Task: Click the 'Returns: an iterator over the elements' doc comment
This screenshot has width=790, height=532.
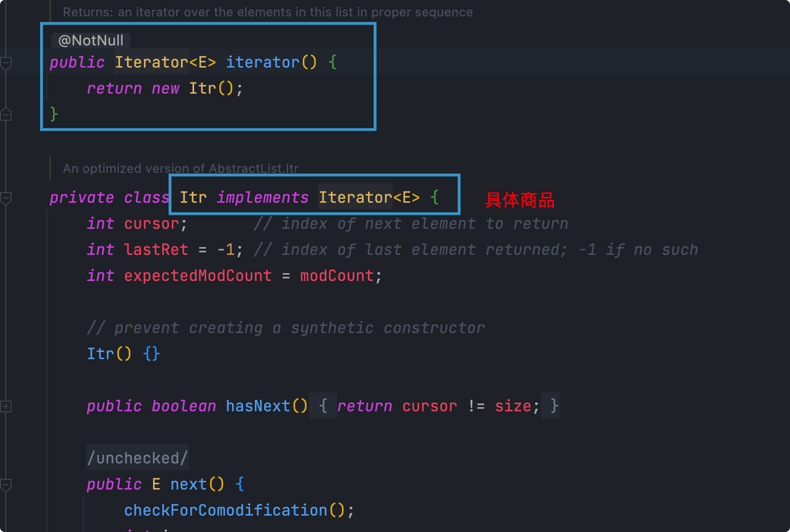Action: (x=268, y=12)
